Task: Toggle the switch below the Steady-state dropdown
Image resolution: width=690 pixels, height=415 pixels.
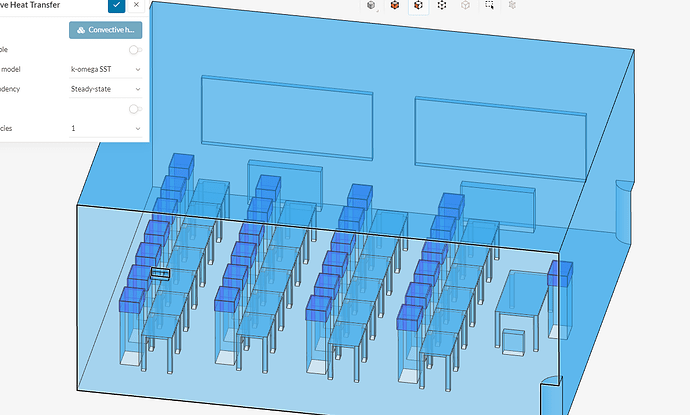Action: coord(135,109)
